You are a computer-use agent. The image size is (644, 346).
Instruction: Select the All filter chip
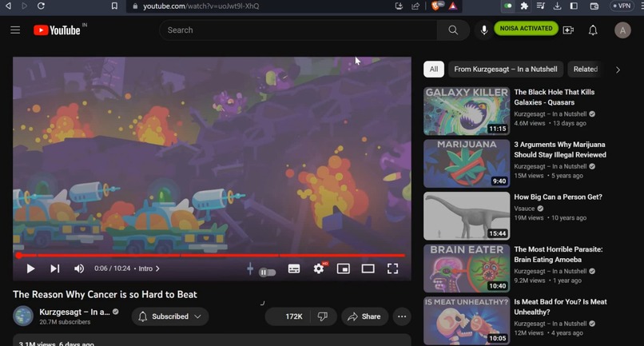pyautogui.click(x=434, y=69)
